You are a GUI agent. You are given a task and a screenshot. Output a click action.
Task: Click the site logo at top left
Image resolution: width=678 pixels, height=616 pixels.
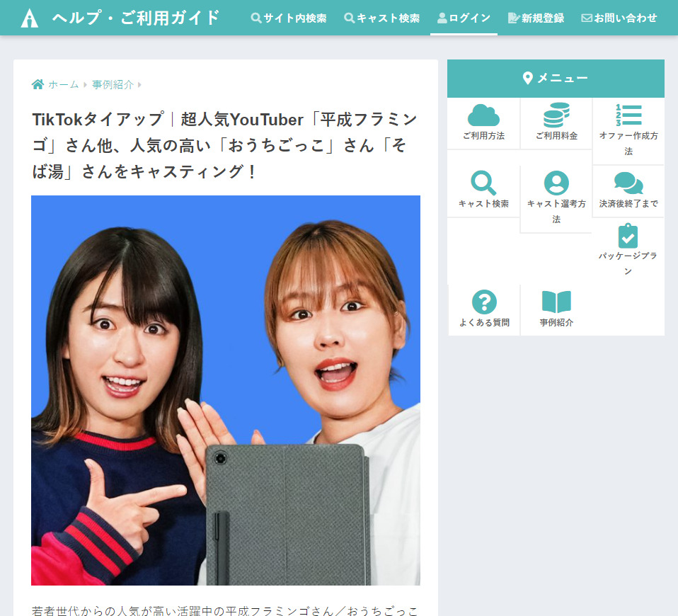pyautogui.click(x=28, y=17)
